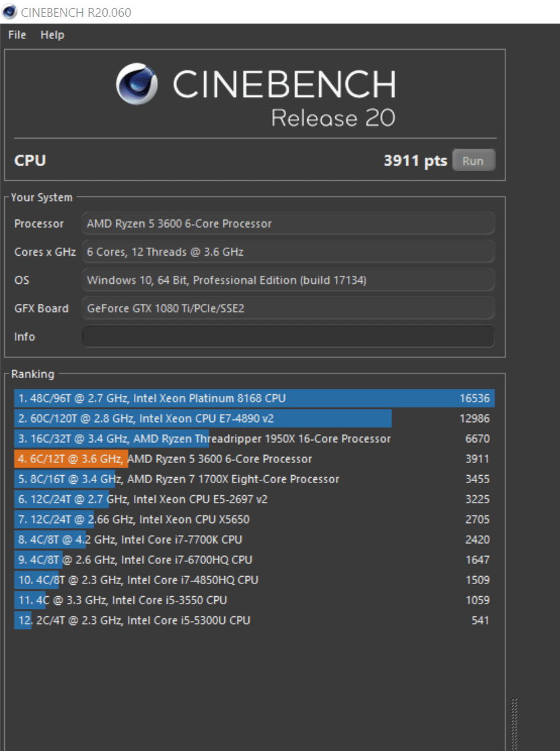Select the Core i7-7700K ranking row

pos(254,540)
